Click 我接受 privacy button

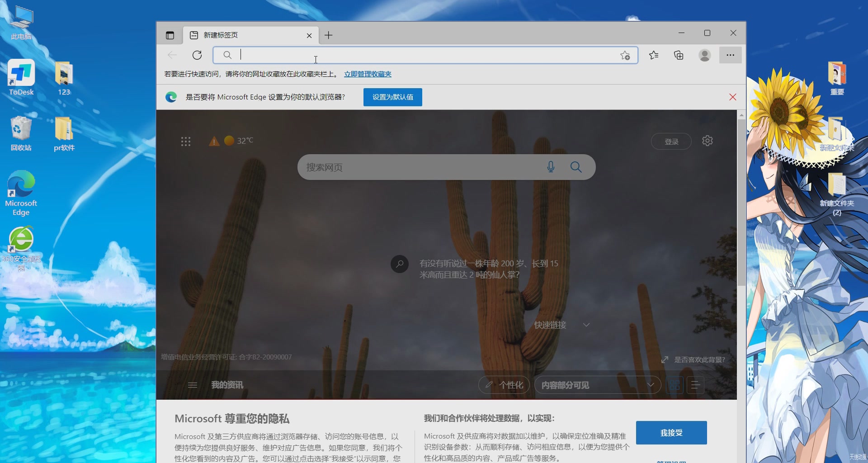[x=671, y=433]
